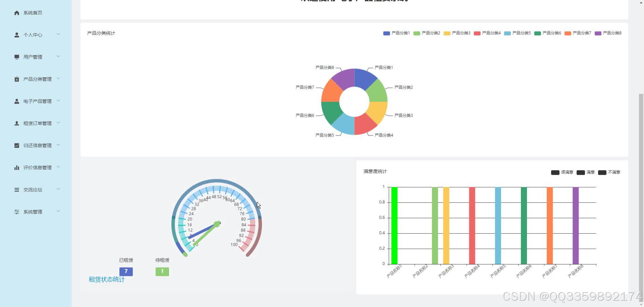Click the 产品名称6 axis label
The width and height of the screenshot is (644, 307).
point(524,271)
